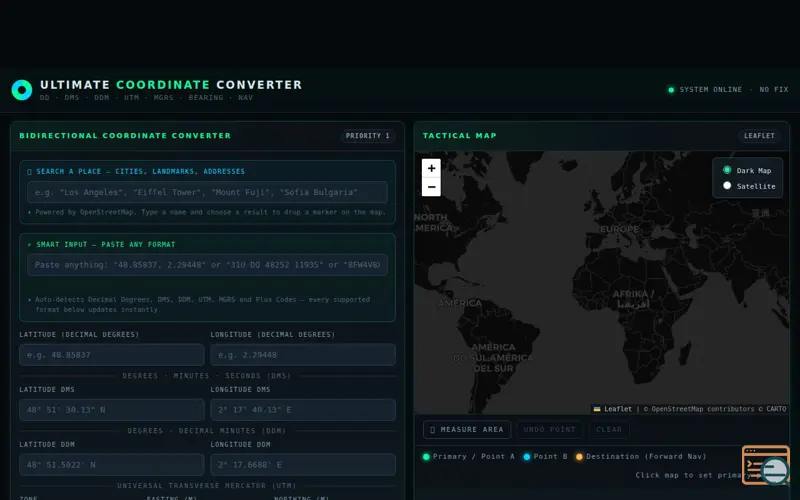
Task: Click the Latitude decimal degrees field
Action: tap(112, 355)
